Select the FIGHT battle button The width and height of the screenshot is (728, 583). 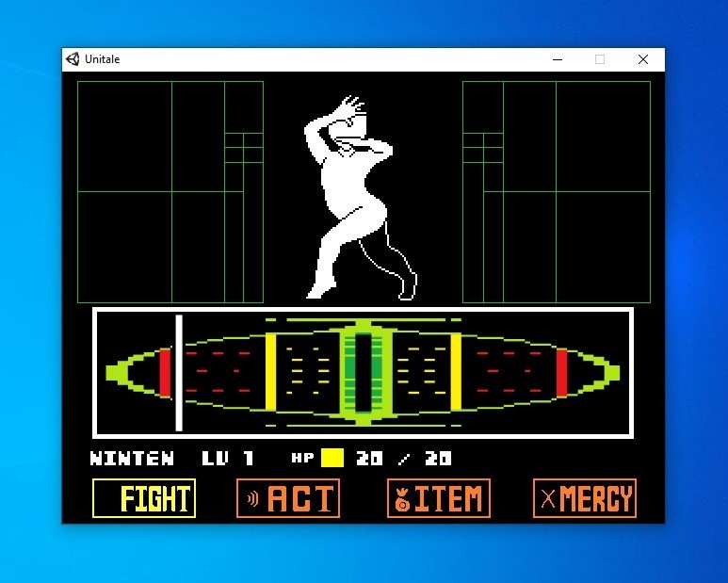[x=144, y=498]
